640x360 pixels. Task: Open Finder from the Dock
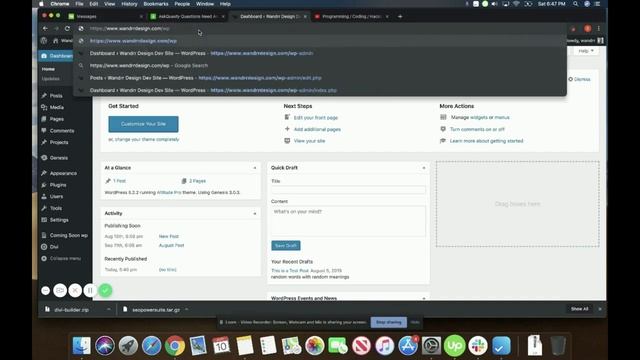click(82, 346)
